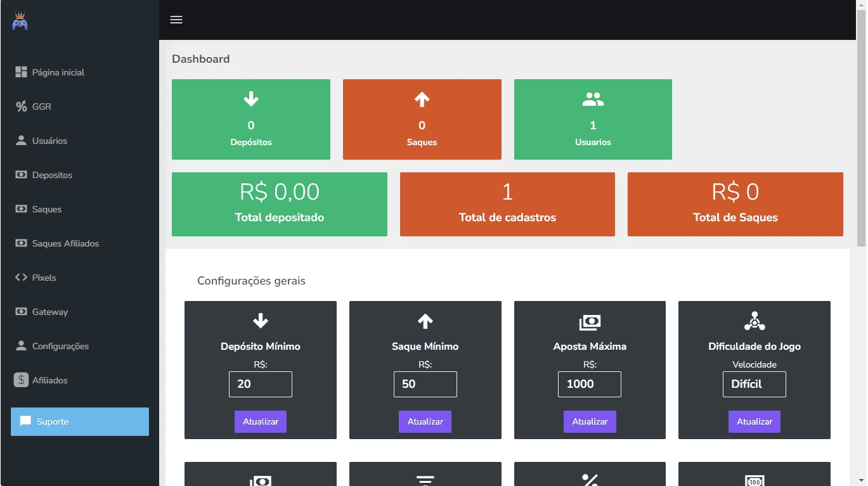Go to Saques Afiliados page

pos(65,243)
